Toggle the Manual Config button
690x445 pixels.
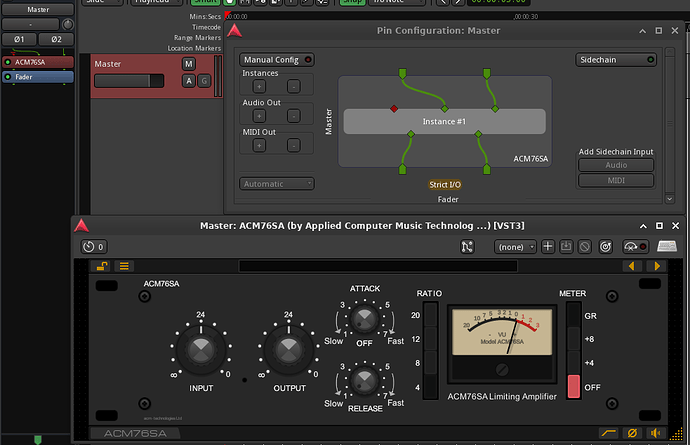277,60
